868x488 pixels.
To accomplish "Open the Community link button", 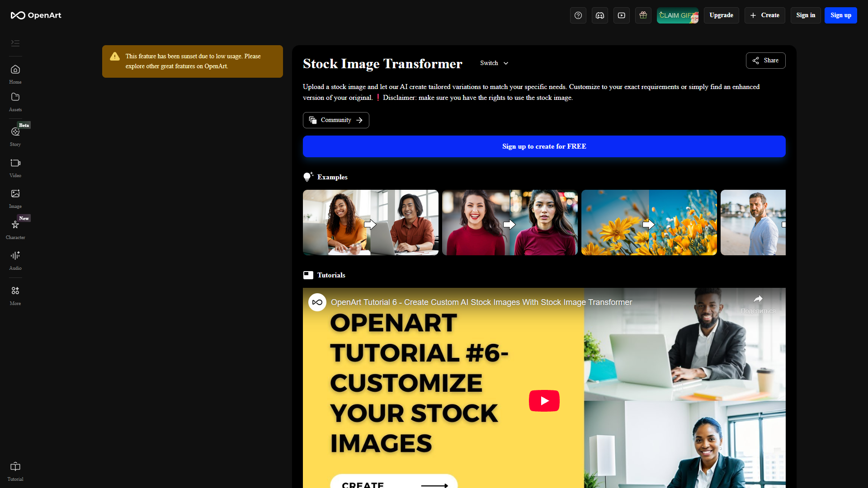I will (336, 120).
